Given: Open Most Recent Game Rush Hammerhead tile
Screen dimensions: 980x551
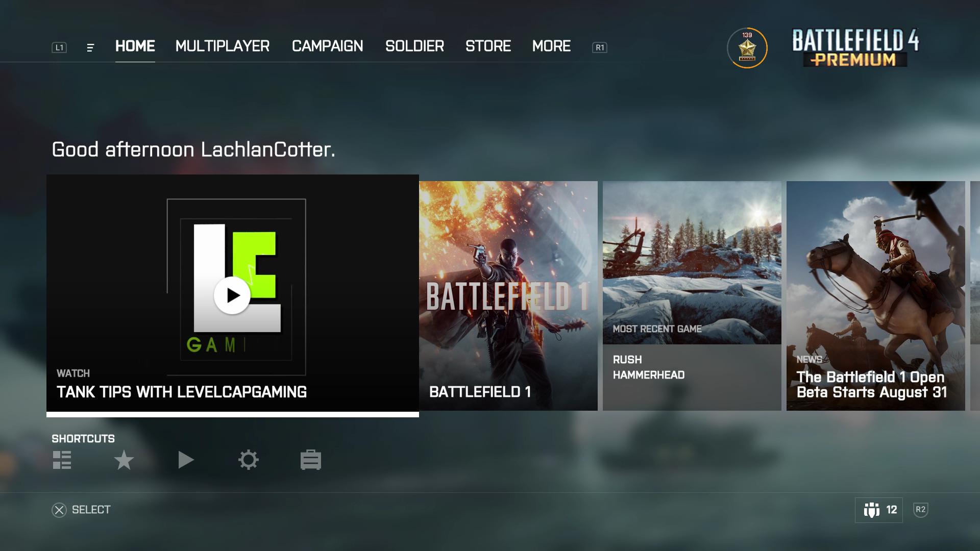Looking at the screenshot, I should (692, 296).
